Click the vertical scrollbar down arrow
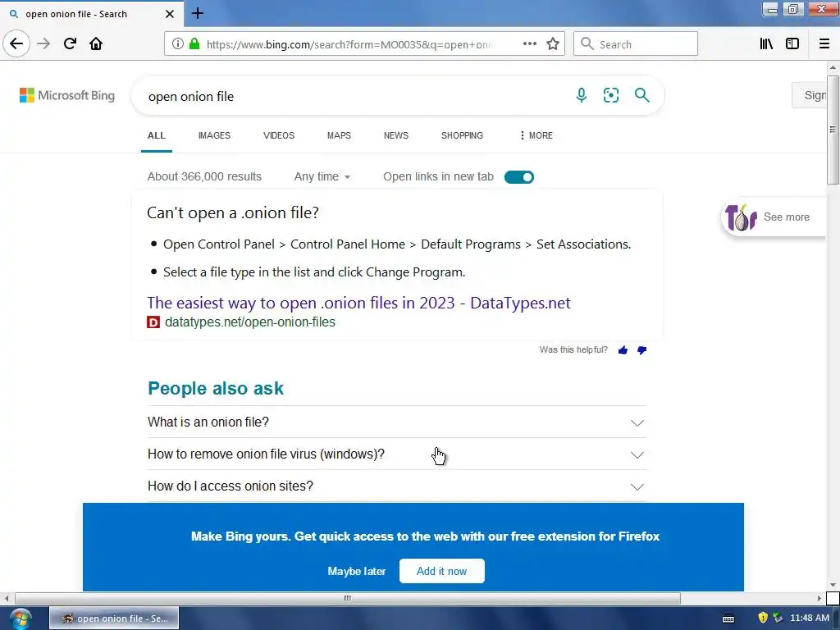 (833, 585)
